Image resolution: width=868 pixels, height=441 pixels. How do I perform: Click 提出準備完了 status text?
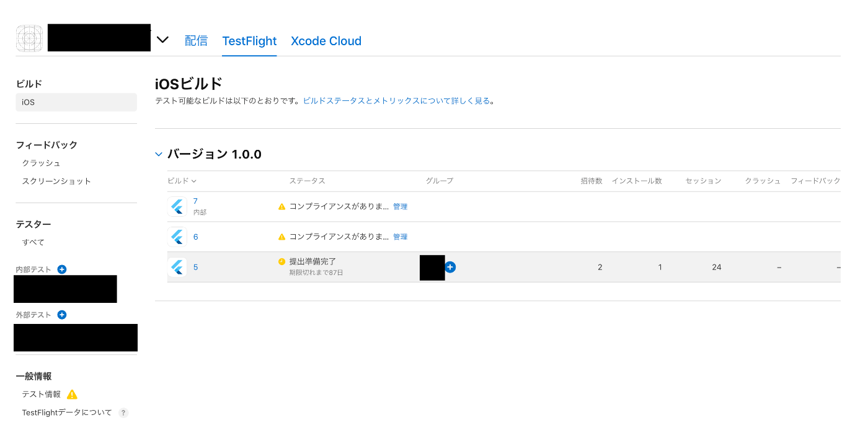point(312,262)
